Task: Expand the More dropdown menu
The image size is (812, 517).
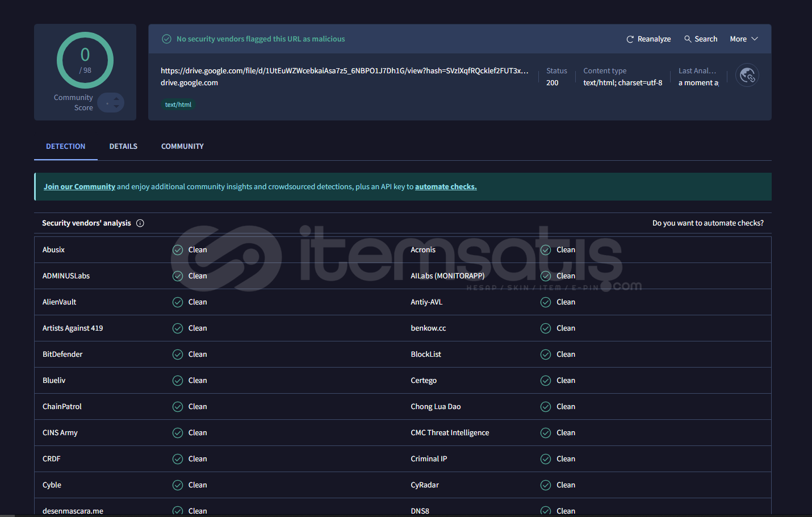Action: click(x=744, y=39)
